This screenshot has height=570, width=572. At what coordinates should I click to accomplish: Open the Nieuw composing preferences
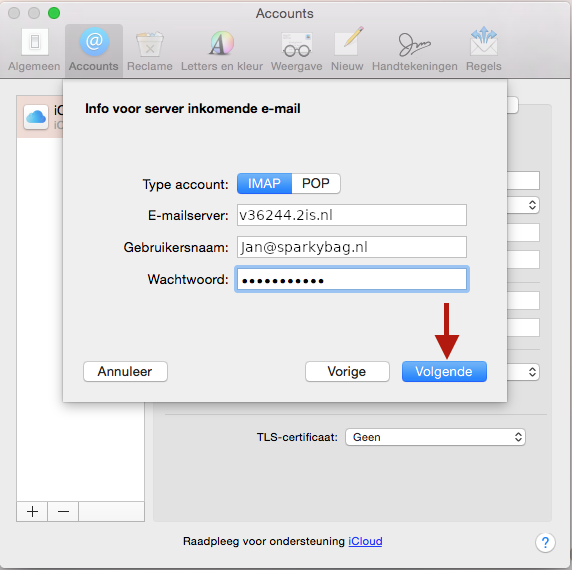(347, 50)
